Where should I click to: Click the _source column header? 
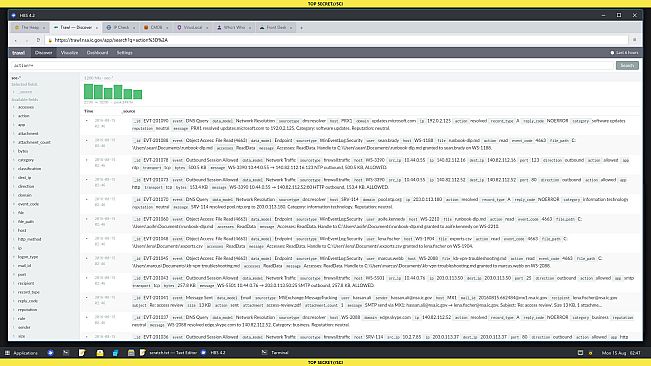tap(128, 111)
